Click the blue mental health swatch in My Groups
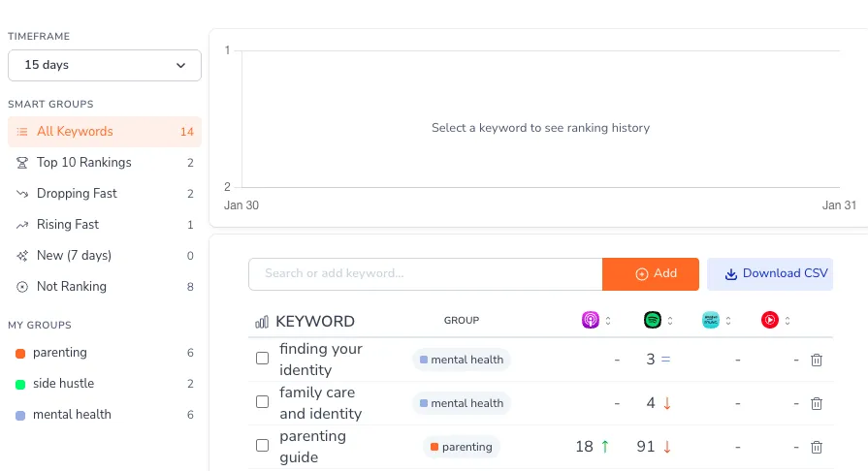Image resolution: width=868 pixels, height=471 pixels. [x=20, y=416]
